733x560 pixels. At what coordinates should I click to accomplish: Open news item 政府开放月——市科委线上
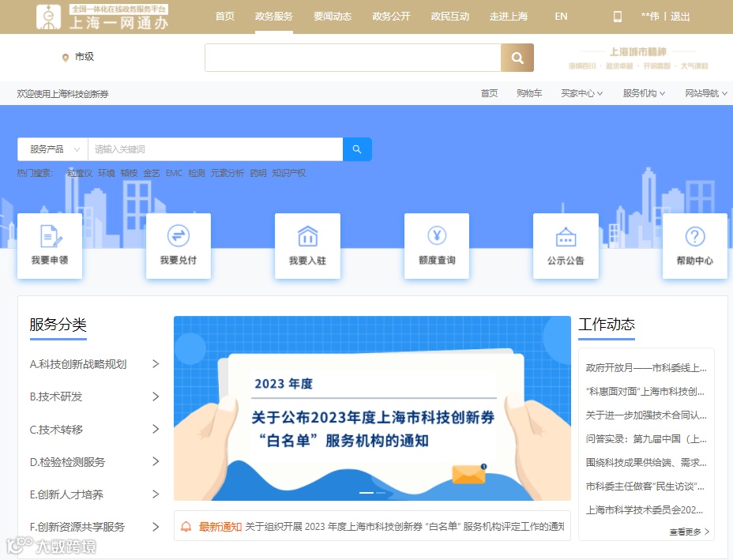tap(646, 368)
